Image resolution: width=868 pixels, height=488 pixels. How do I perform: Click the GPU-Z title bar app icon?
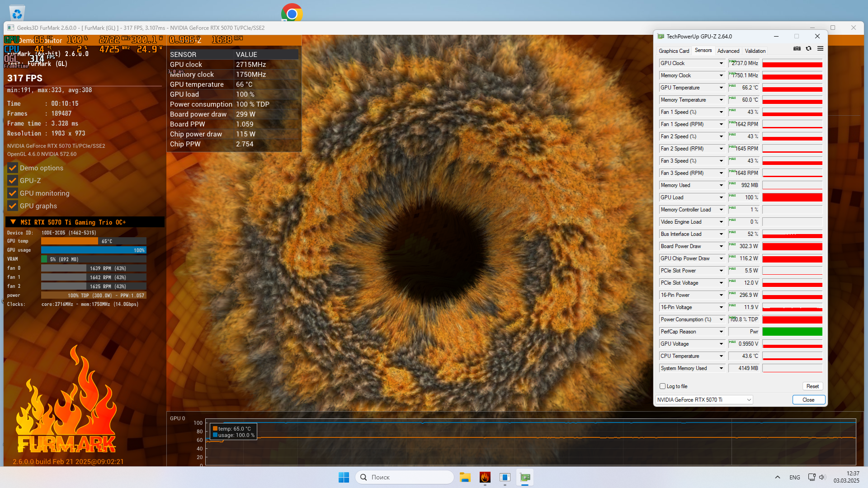coord(661,36)
